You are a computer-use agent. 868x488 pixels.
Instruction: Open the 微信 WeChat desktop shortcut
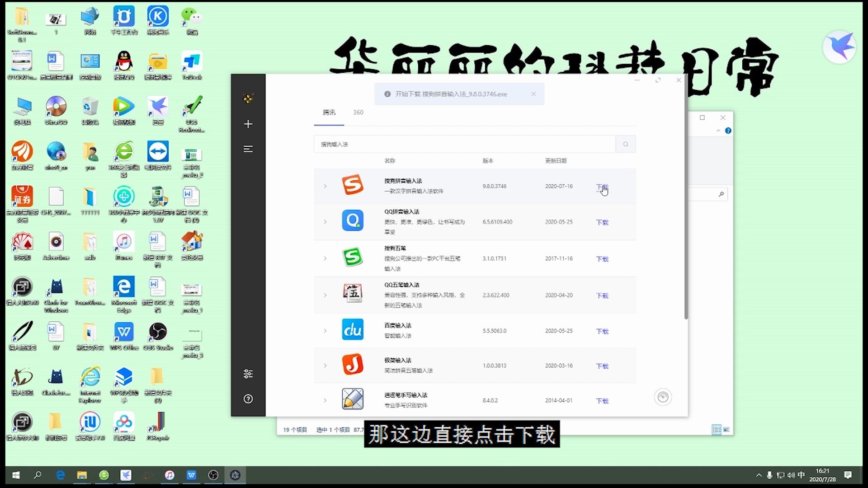point(192,20)
